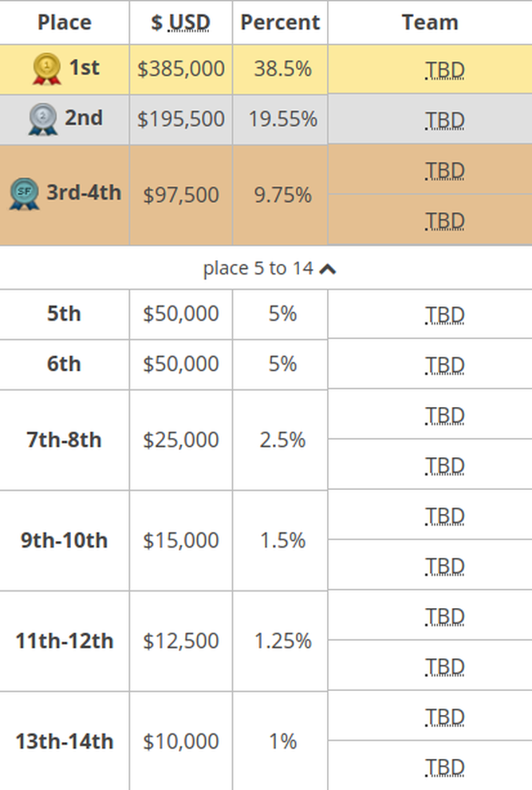532x790 pixels.
Task: Click the 3rd-4th place label
Action: pyautogui.click(x=84, y=192)
